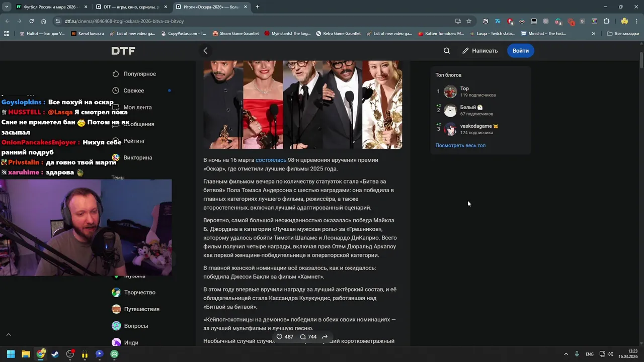Switch to DTF — игры, кино tab
Viewport: 644px width, 362px height.
click(x=132, y=7)
